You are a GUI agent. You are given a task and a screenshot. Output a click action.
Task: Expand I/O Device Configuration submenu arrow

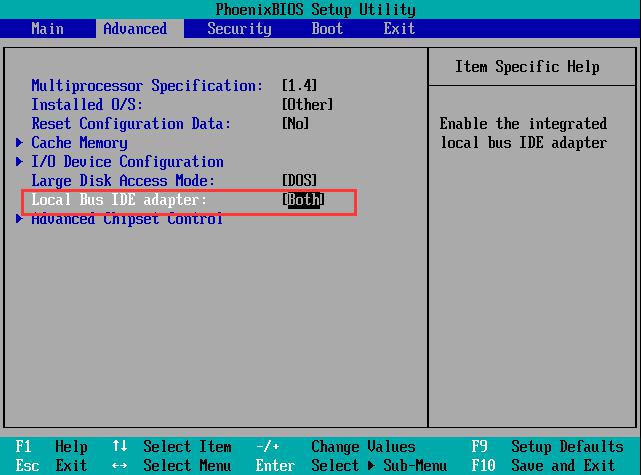pyautogui.click(x=19, y=161)
